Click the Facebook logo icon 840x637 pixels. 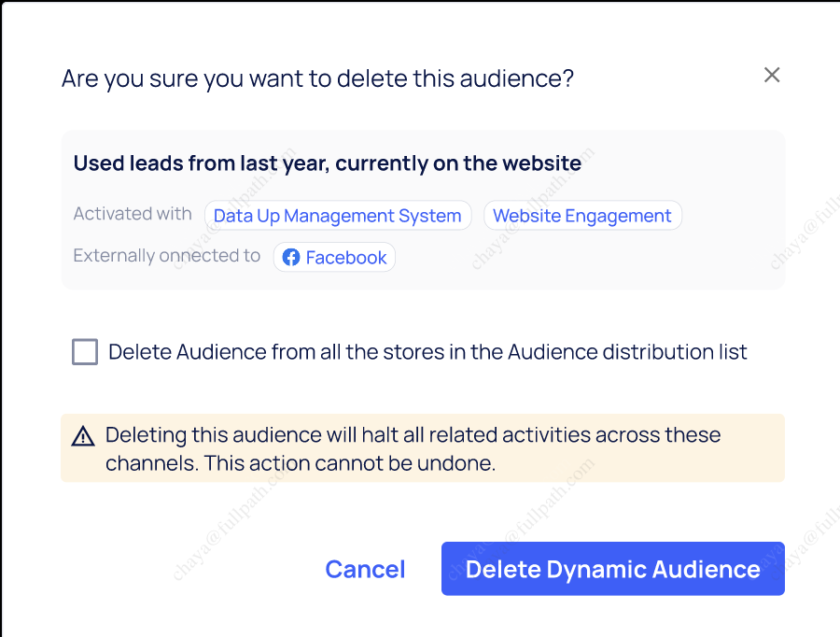[x=291, y=258]
